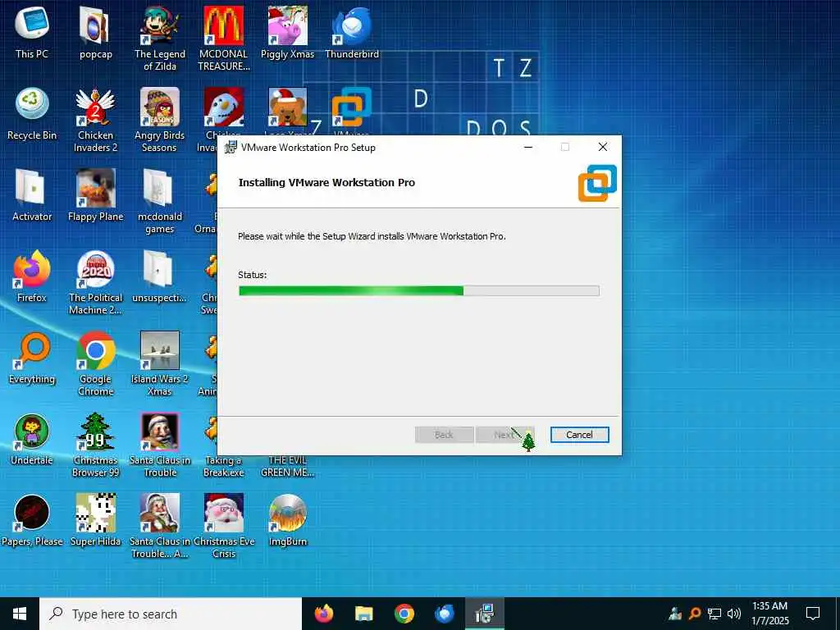Image resolution: width=840 pixels, height=630 pixels.
Task: Open the Windows Start menu
Action: (x=20, y=614)
